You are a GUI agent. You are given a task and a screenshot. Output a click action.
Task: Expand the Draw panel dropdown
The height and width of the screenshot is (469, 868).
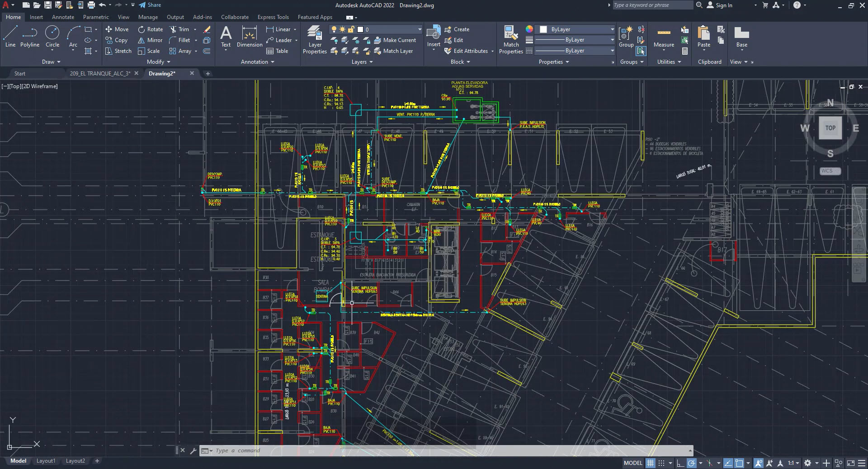click(51, 62)
